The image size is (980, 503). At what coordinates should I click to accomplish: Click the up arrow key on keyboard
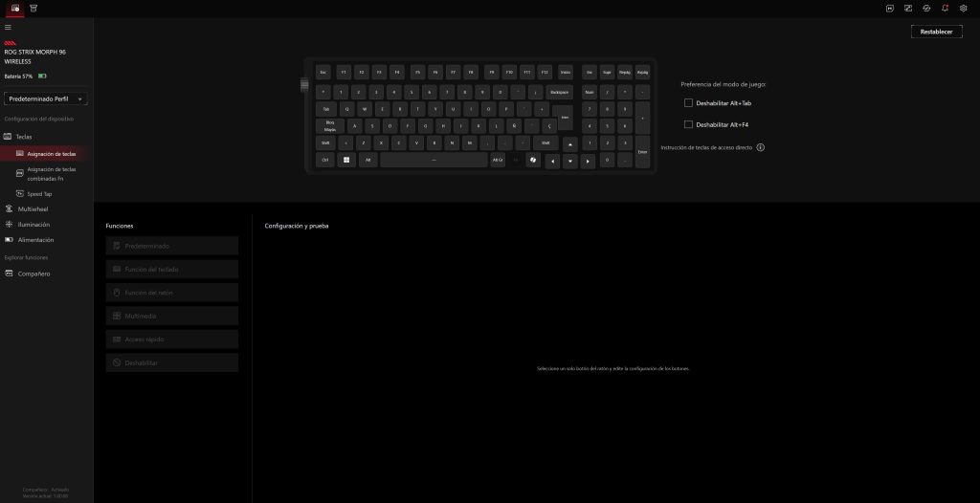tap(570, 143)
